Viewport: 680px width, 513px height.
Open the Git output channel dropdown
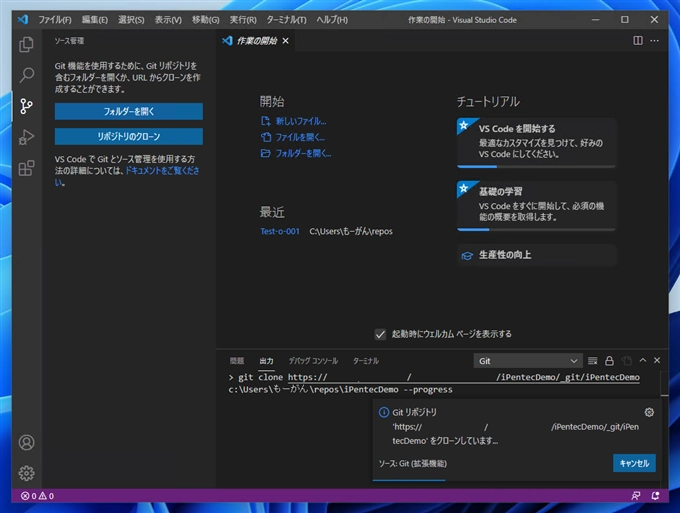(527, 361)
